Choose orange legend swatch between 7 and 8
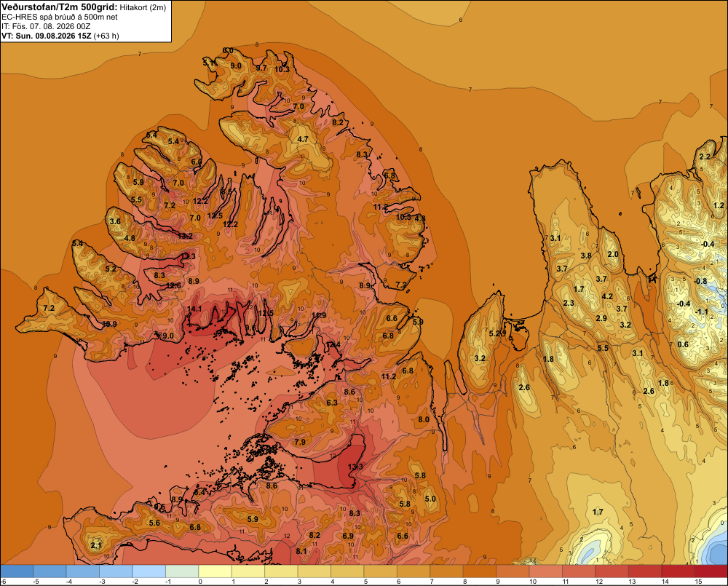Screen dimensions: 728x586 (447, 571)
